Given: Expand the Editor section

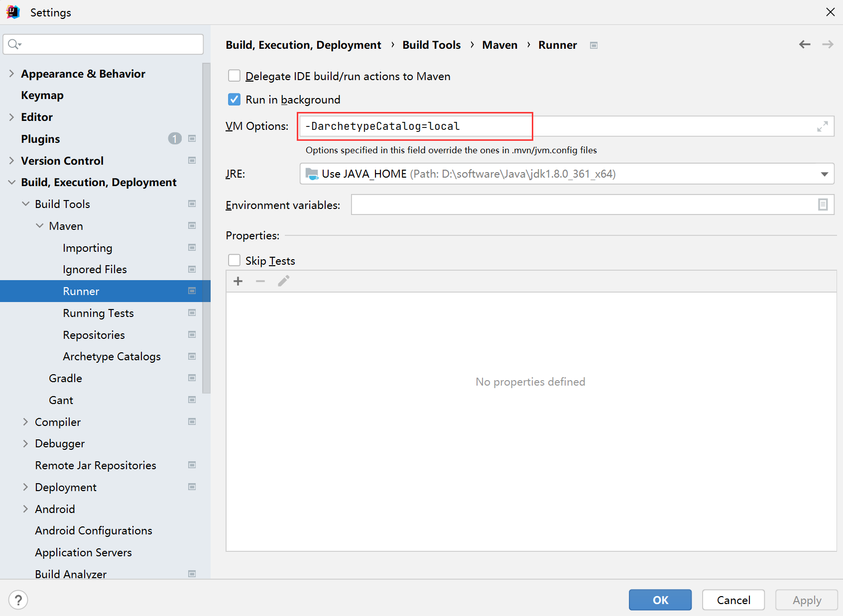Looking at the screenshot, I should coord(11,117).
